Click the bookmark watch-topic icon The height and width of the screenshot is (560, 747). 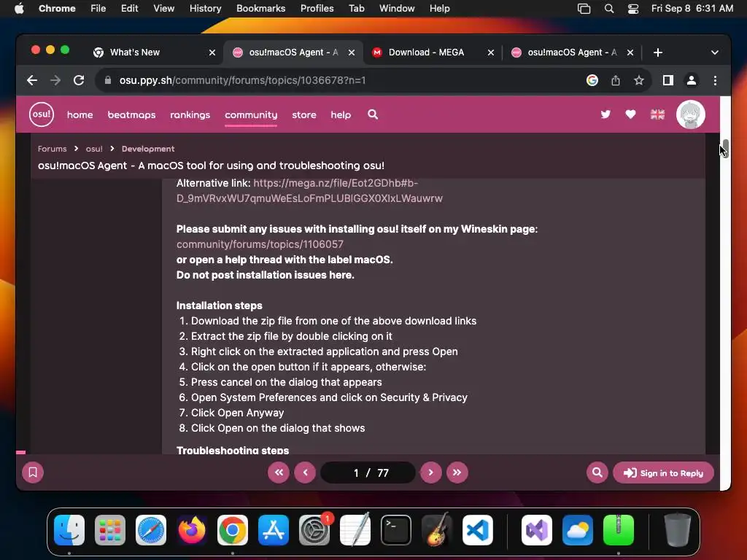pyautogui.click(x=33, y=472)
